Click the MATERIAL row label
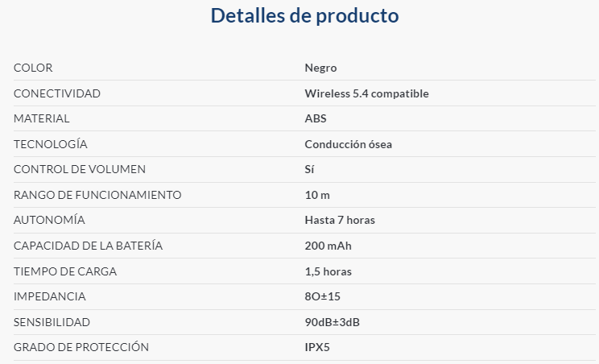Viewport: 599px width, 364px height. 42,118
